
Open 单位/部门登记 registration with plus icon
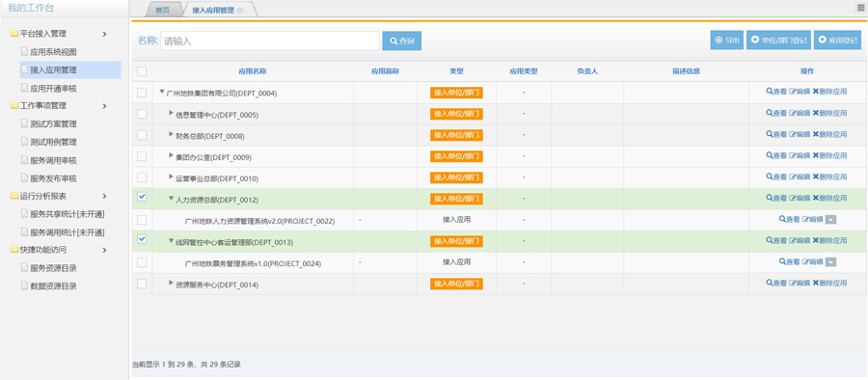click(778, 40)
